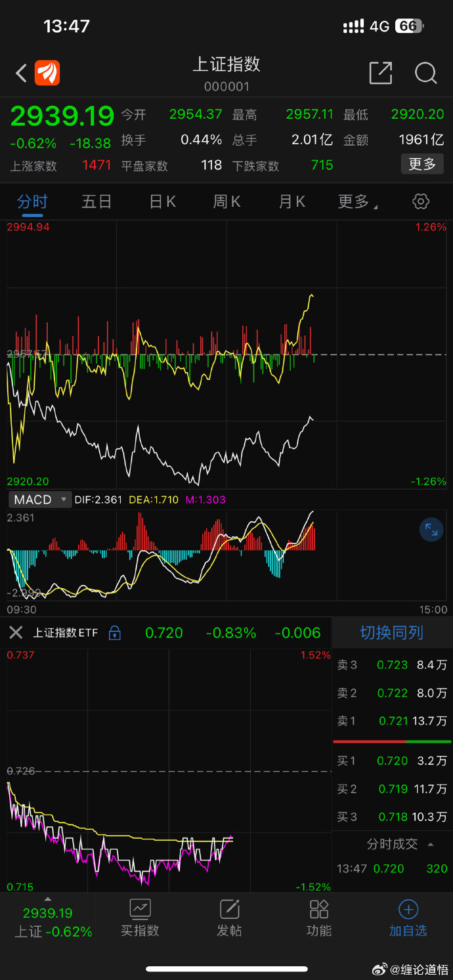Open the search magnifier icon
The width and height of the screenshot is (453, 980).
(x=425, y=73)
